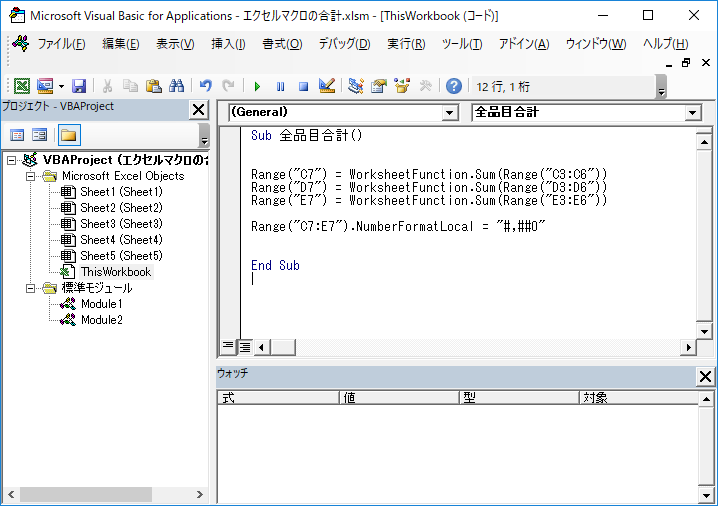718x506 pixels.
Task: Click code window scroll down arrow
Action: pyautogui.click(x=704, y=331)
